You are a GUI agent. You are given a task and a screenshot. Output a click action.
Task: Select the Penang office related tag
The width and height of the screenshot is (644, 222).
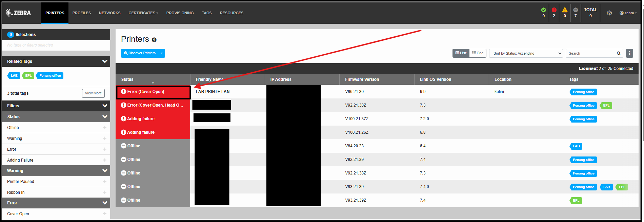point(49,76)
